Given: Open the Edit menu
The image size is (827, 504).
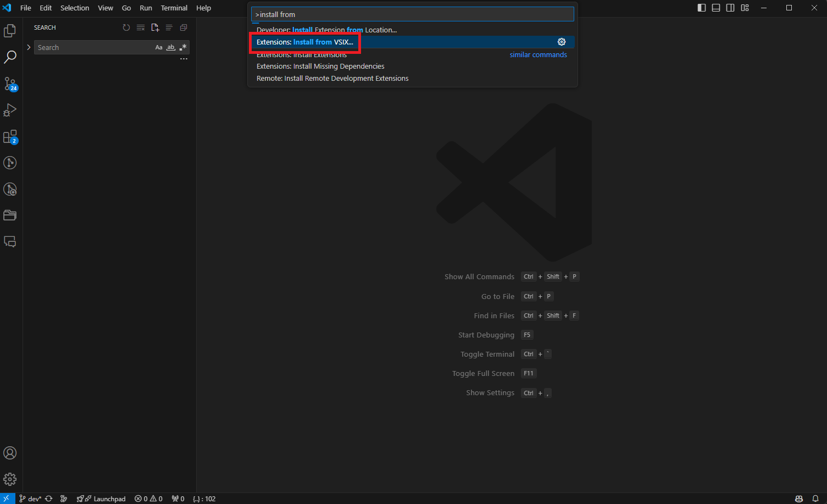Looking at the screenshot, I should coord(46,8).
